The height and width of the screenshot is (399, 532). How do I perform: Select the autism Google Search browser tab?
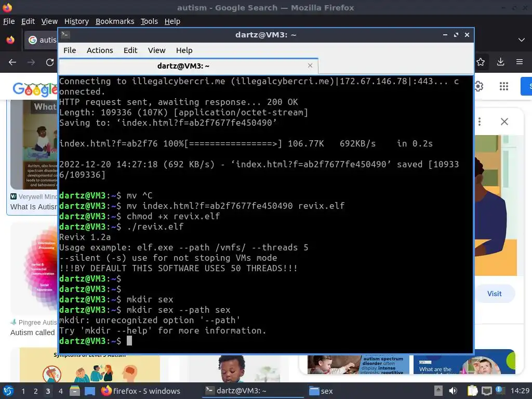click(41, 40)
